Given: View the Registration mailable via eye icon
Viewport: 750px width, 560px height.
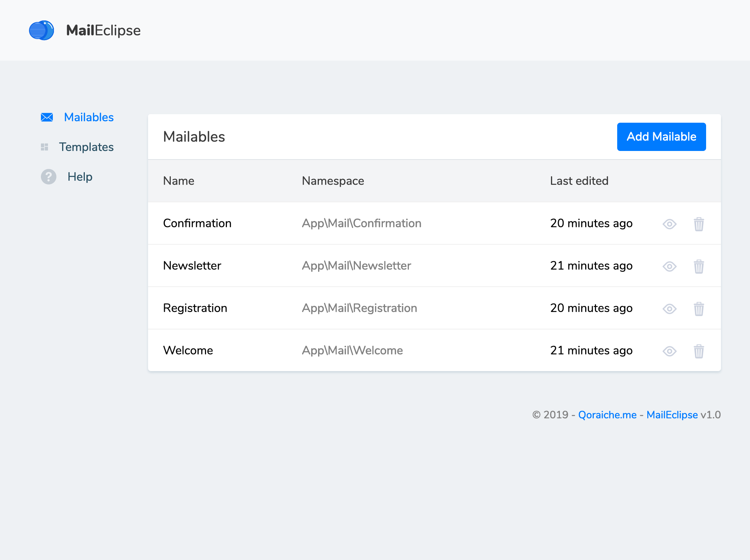Looking at the screenshot, I should click(669, 309).
